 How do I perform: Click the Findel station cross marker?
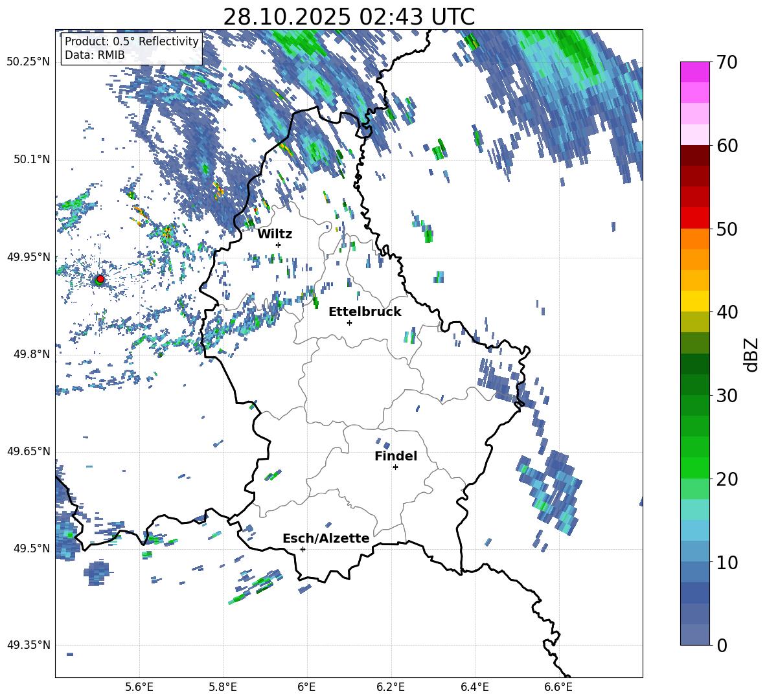[395, 468]
